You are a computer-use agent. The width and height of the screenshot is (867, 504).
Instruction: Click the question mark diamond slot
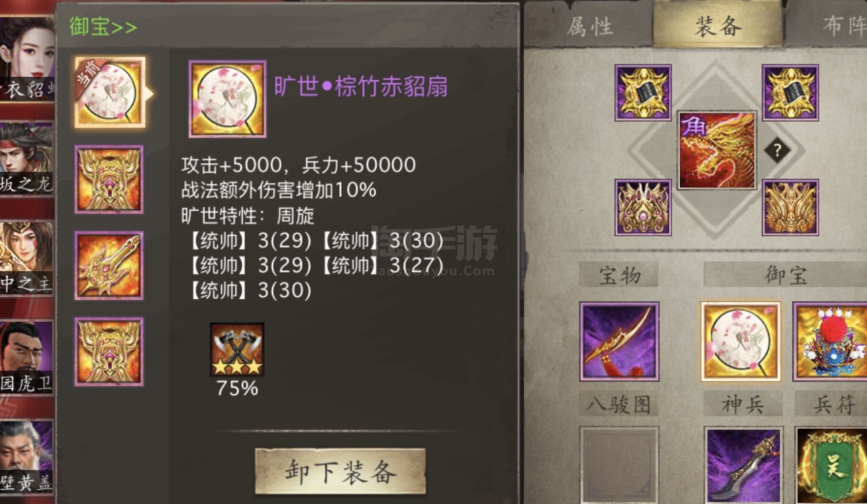777,150
